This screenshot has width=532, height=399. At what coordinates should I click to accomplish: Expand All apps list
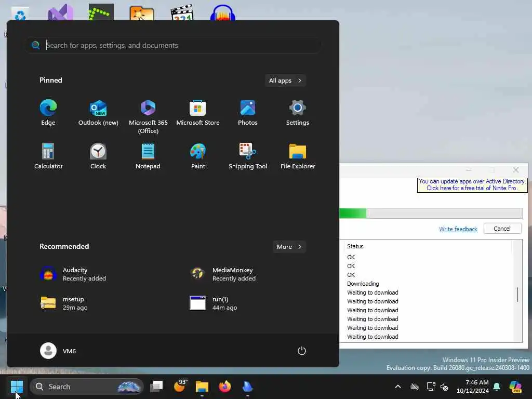[x=285, y=81]
